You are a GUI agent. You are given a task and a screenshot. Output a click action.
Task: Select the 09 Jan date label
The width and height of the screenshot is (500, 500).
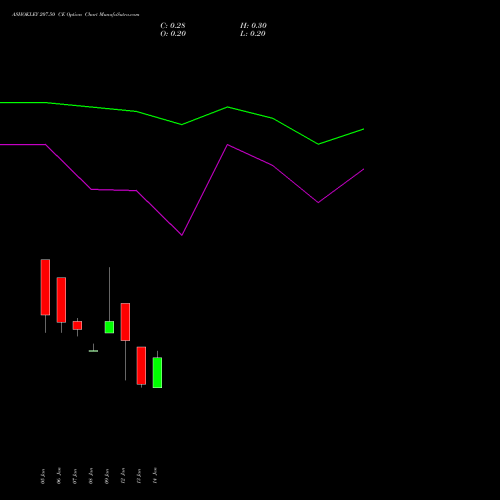[107, 476]
